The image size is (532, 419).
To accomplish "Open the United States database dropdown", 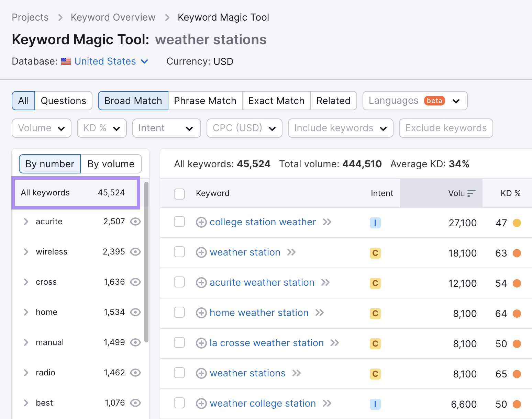I will point(111,61).
